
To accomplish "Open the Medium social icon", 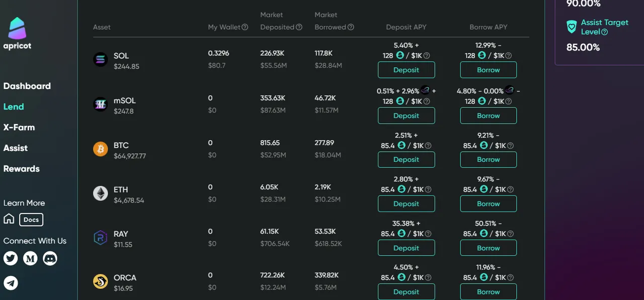I will pos(30,258).
